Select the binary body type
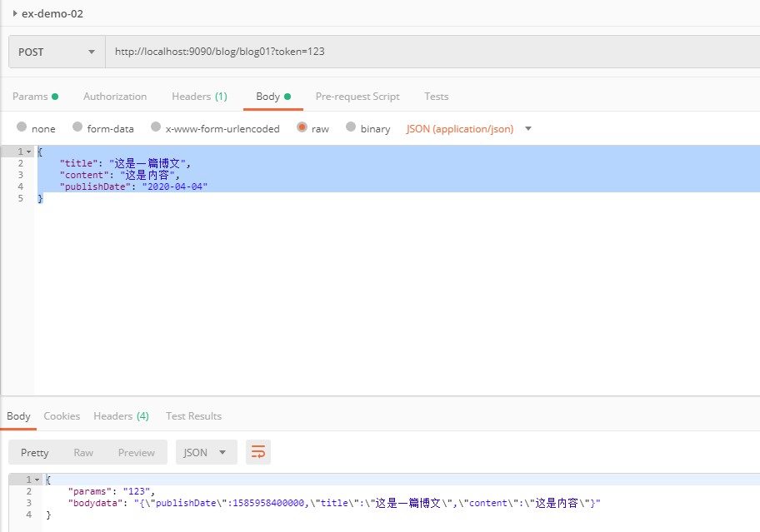 pyautogui.click(x=351, y=127)
